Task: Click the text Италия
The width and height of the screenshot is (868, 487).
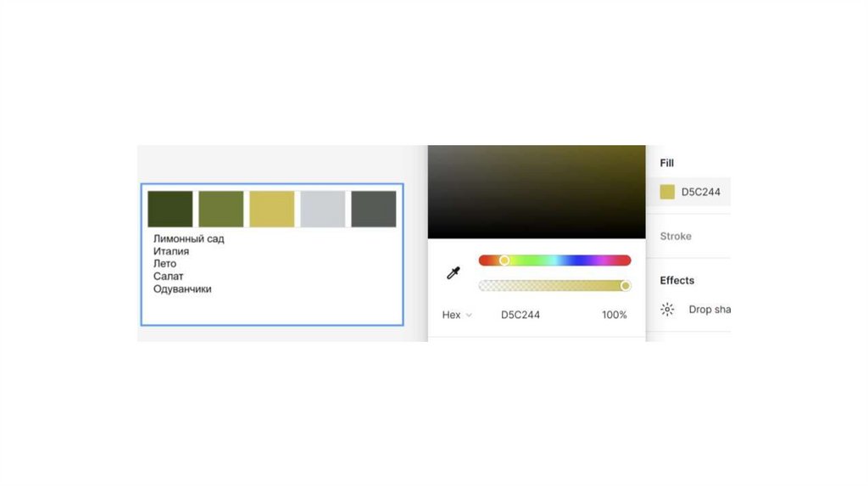Action: tap(171, 251)
